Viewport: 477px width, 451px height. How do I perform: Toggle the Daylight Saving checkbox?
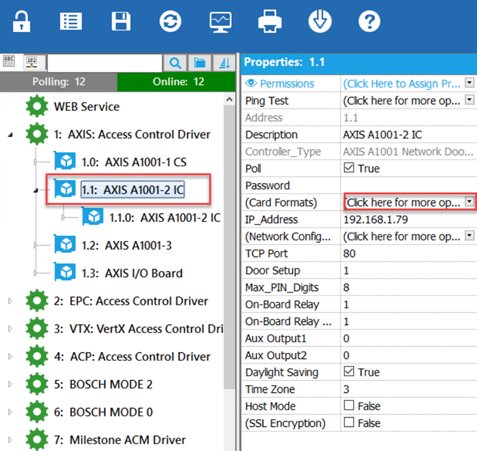click(x=349, y=371)
